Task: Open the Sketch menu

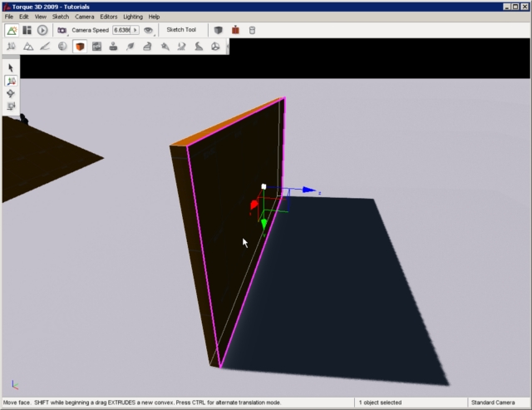Action: click(x=61, y=17)
